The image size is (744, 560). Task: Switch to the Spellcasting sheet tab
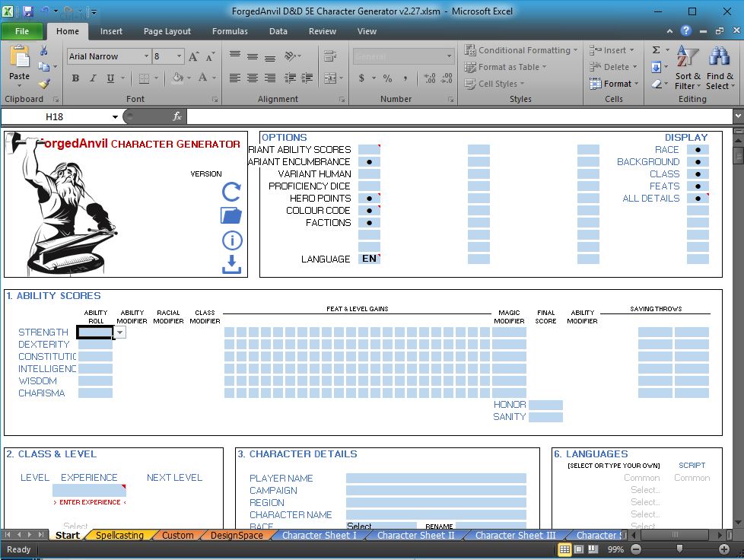(119, 536)
